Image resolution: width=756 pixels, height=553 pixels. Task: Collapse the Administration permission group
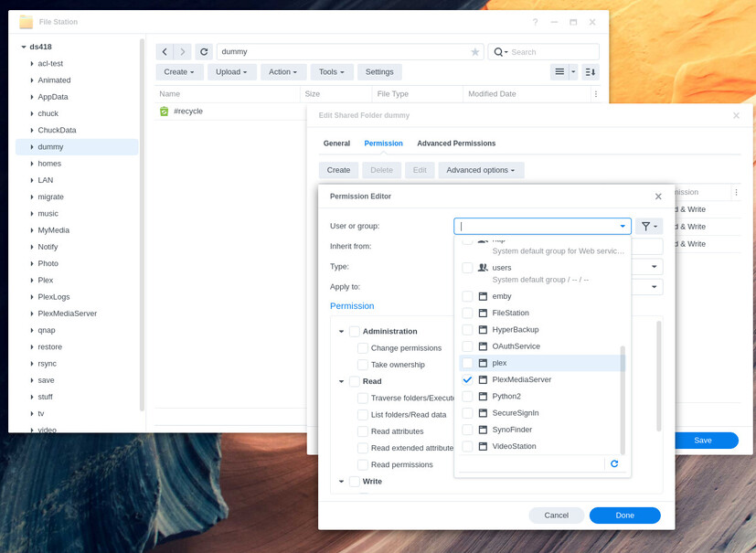[341, 331]
